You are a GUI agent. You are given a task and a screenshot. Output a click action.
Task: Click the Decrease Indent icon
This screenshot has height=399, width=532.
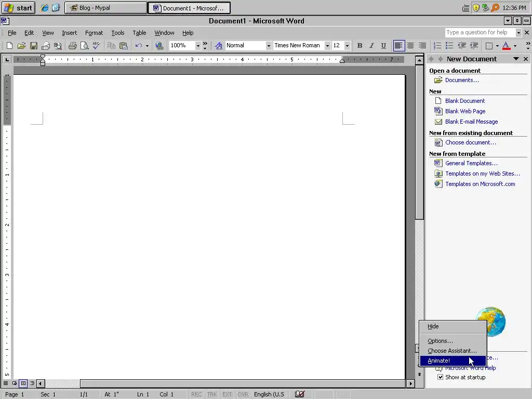(462, 46)
